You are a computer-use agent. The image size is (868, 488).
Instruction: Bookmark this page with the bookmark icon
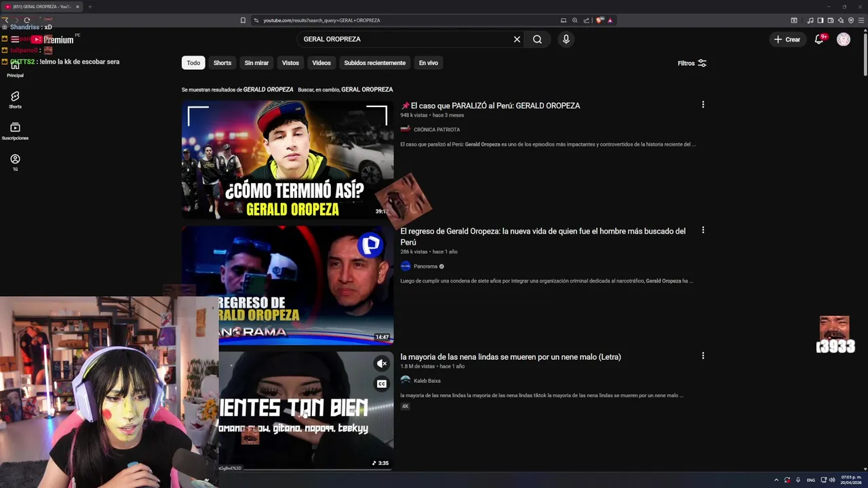[x=243, y=20]
